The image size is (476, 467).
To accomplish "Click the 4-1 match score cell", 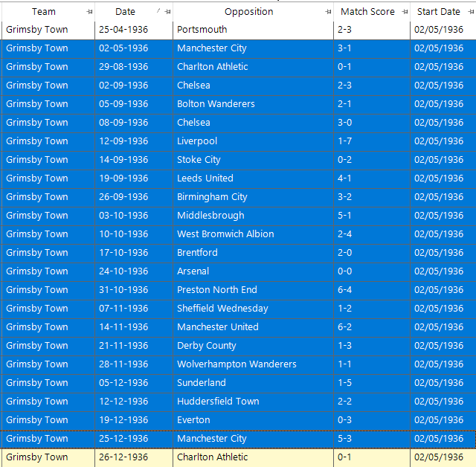I will 372,178.
